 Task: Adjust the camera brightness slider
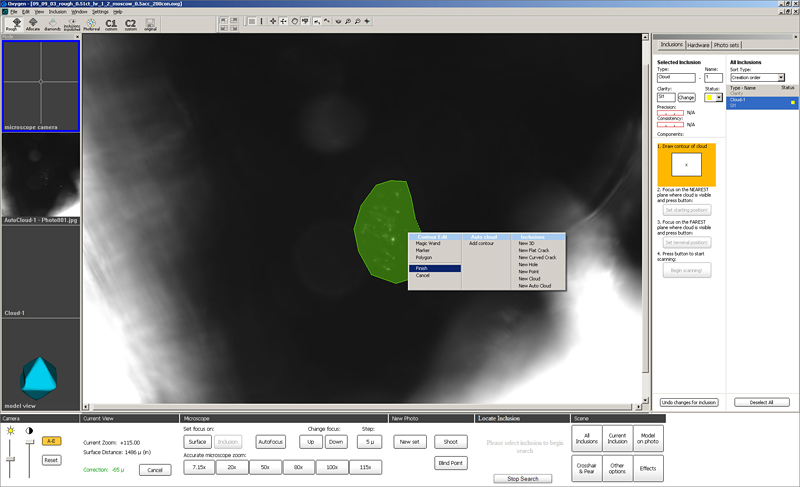coord(11,460)
